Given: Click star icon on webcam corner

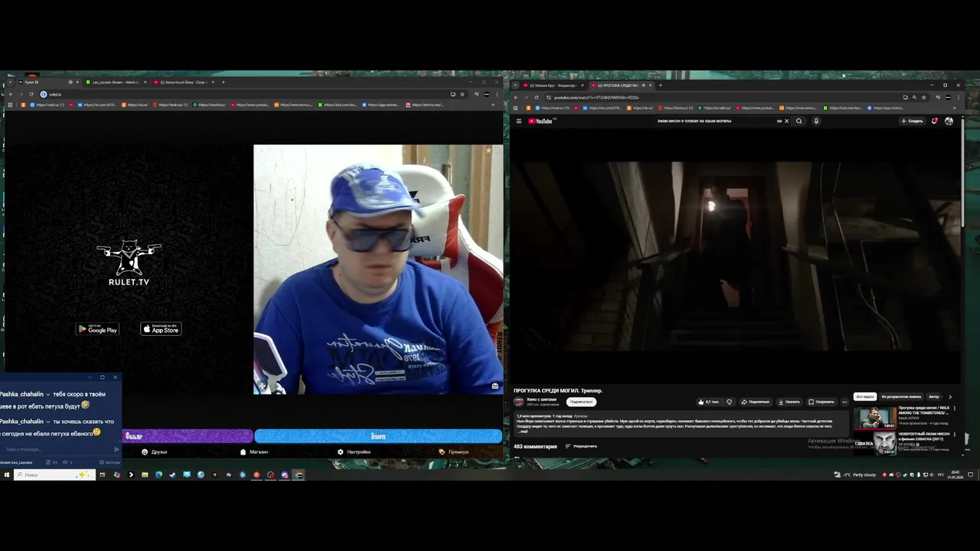Looking at the screenshot, I should (488, 151).
